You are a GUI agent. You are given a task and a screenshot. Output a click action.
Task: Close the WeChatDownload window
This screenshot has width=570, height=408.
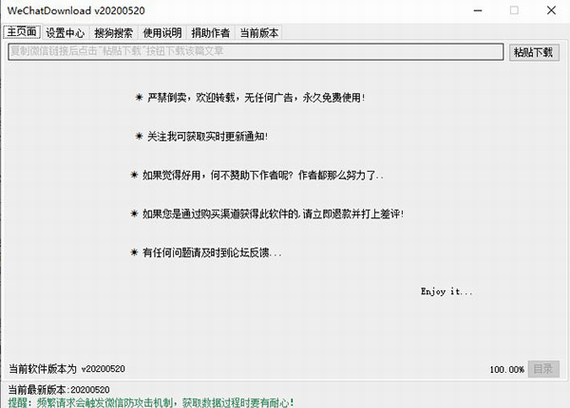click(551, 11)
